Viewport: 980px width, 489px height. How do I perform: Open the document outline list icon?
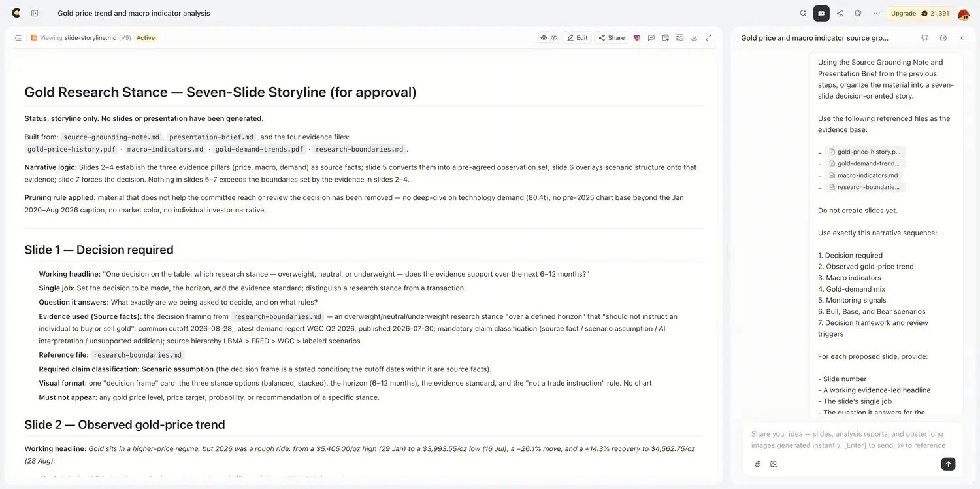tap(18, 38)
